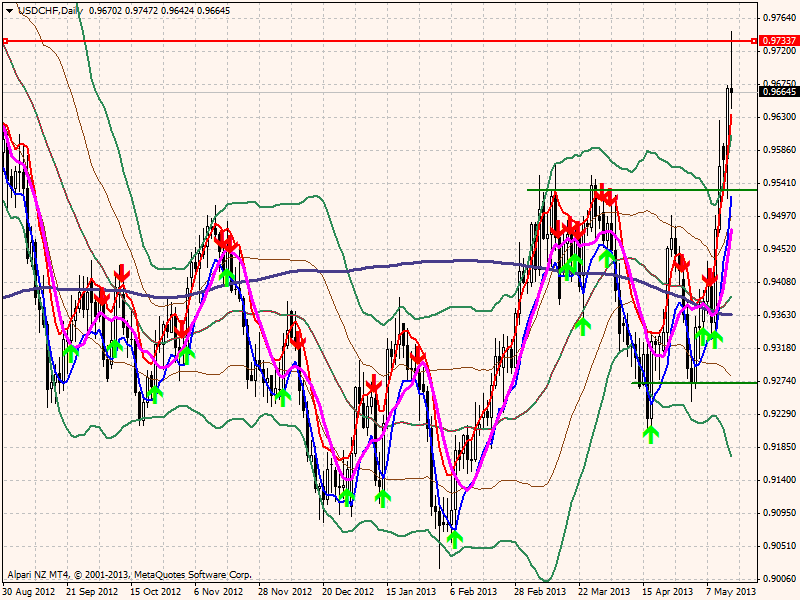Click the 6 Feb 2013 date label
Screen dimensions: 800x600
473,592
